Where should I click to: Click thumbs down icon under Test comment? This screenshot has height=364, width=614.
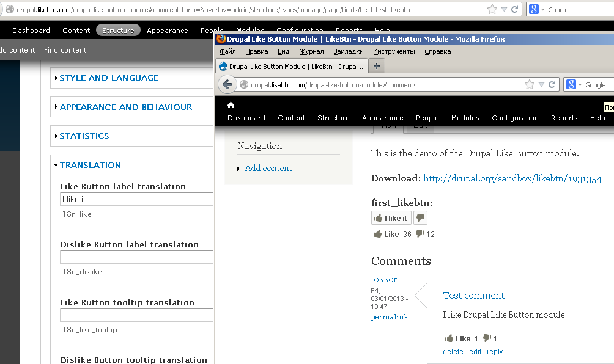coord(487,338)
